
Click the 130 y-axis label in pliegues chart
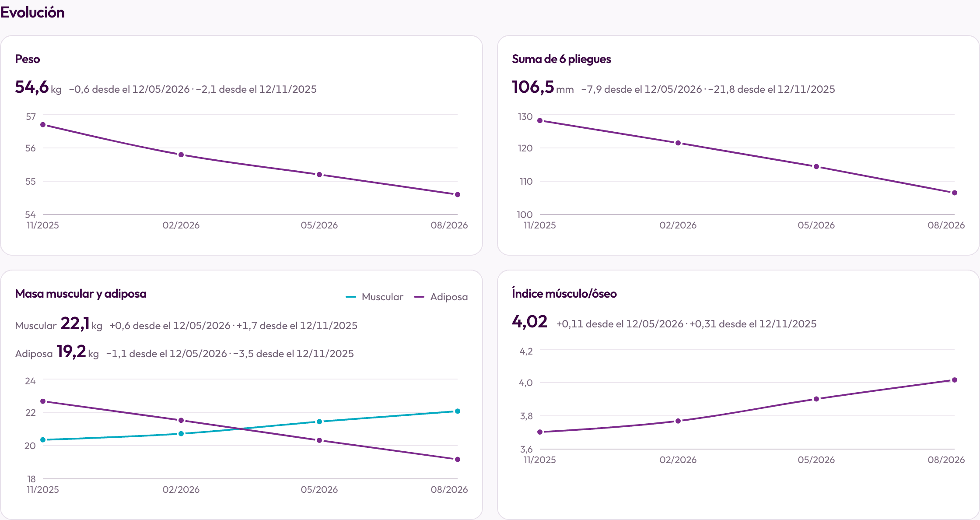click(525, 117)
